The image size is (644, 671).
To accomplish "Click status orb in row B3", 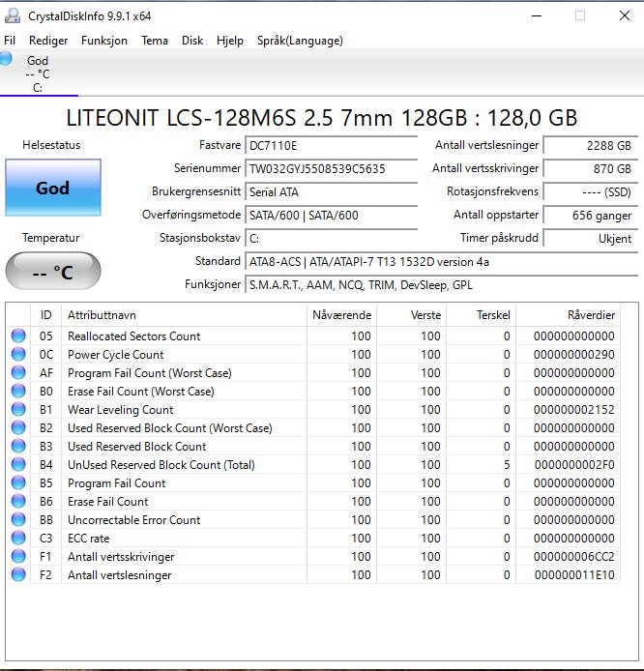I will pyautogui.click(x=18, y=446).
